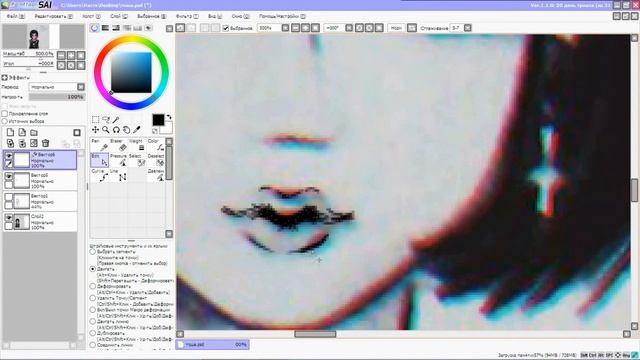Choose the rectangular selection tool
The image size is (640, 360).
click(x=96, y=120)
